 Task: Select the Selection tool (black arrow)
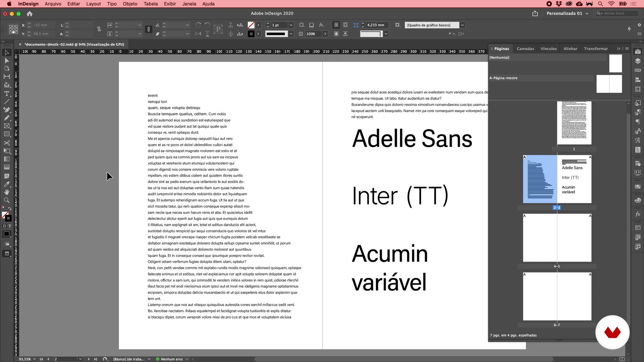click(7, 53)
